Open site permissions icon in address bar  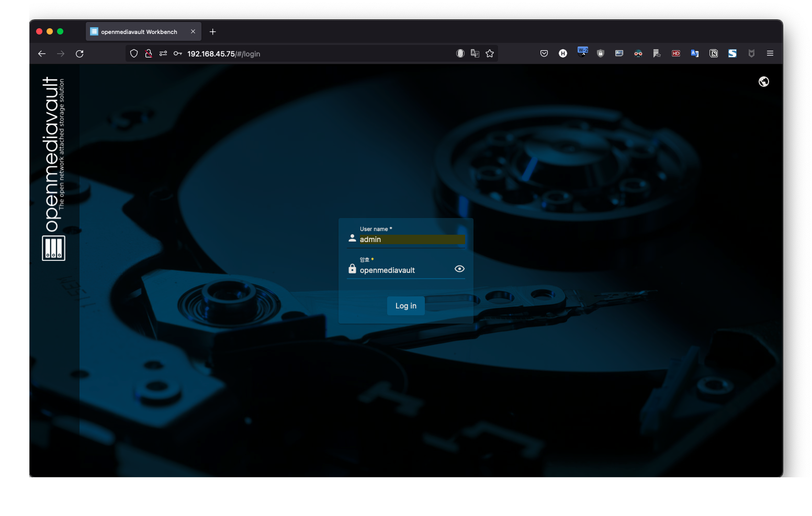pyautogui.click(x=163, y=53)
